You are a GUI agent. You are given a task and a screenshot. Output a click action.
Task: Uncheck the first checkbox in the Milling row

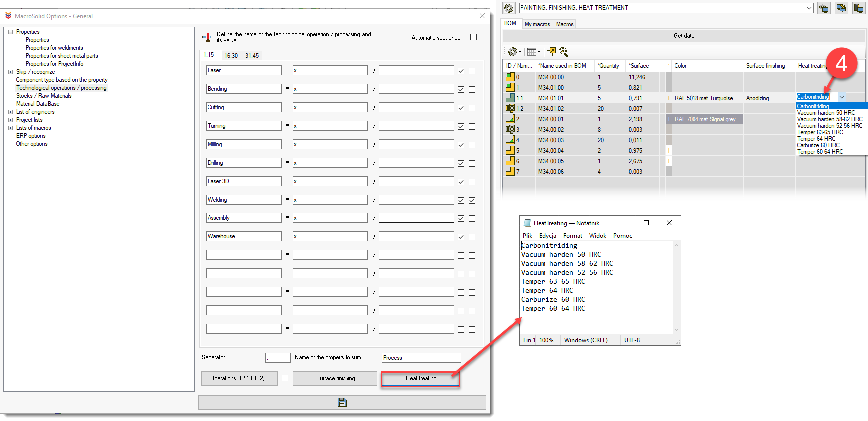tap(461, 145)
